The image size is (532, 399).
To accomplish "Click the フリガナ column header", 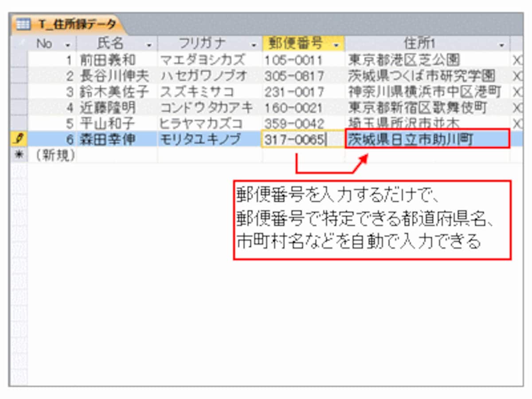I will point(210,44).
